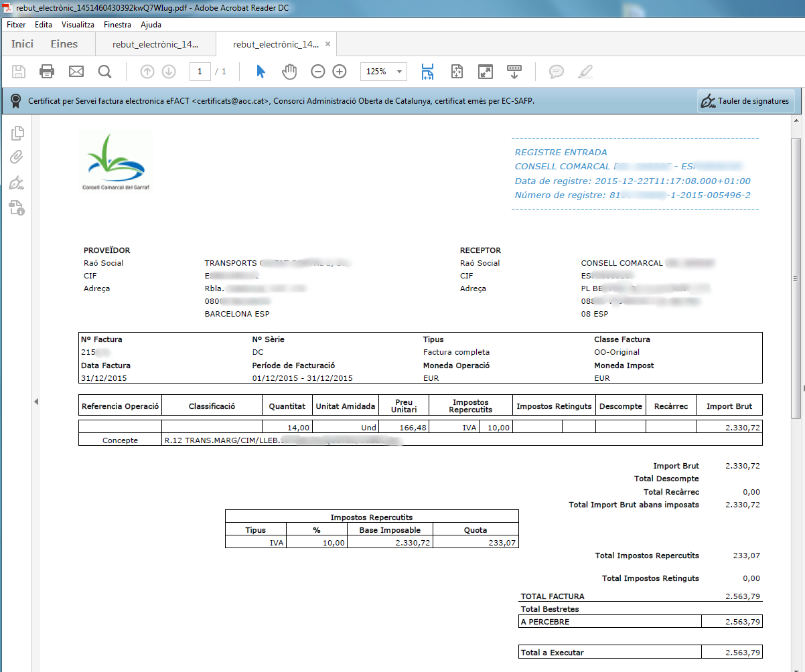Expand the right tools pane arrow
Image resolution: width=805 pixels, height=672 pixels.
coord(802,388)
